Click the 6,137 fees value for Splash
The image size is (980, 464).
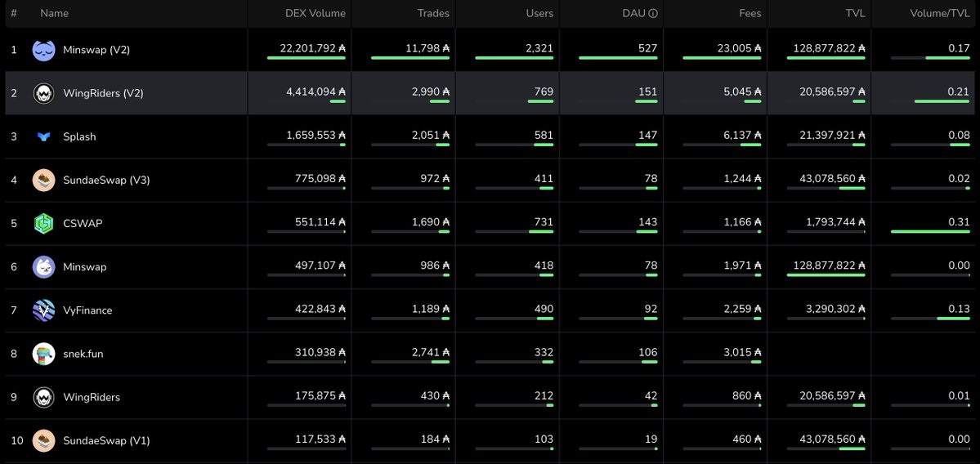click(x=742, y=135)
